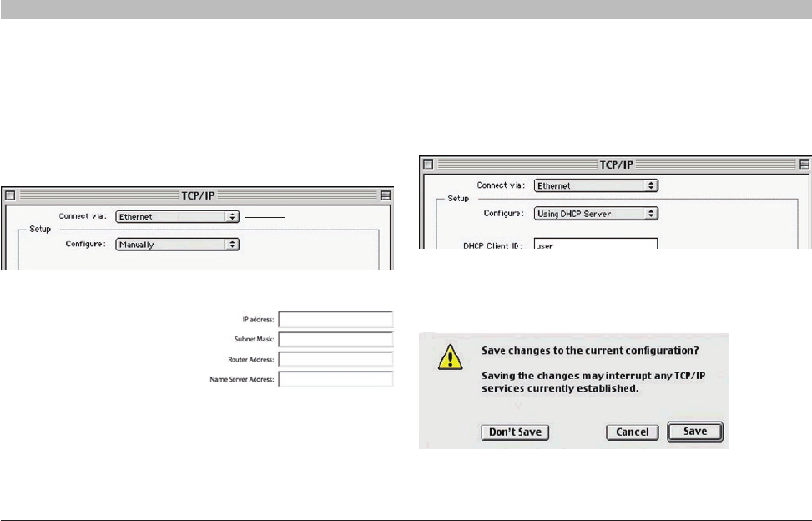Close the DHCP TCP/IP window via close box
812x521 pixels.
pyautogui.click(x=428, y=164)
